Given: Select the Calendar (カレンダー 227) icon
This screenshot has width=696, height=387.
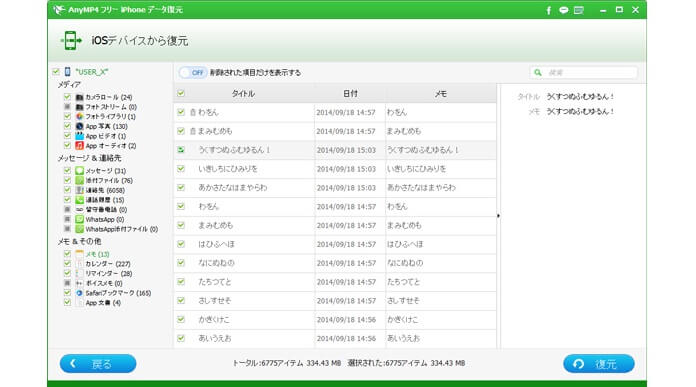Looking at the screenshot, I should click(x=79, y=264).
